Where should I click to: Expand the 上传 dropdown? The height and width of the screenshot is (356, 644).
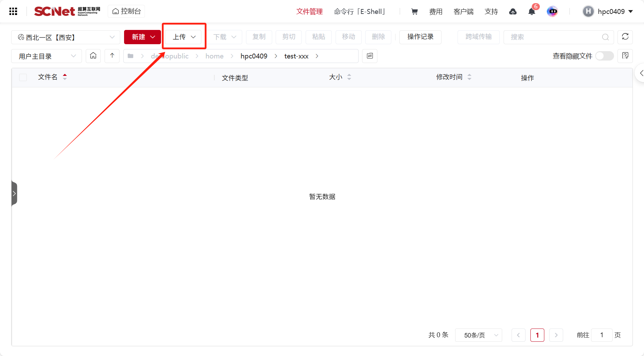(x=184, y=37)
